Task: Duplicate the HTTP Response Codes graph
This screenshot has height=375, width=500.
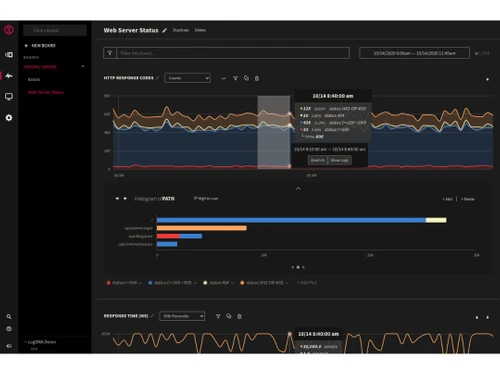Action: click(x=246, y=78)
